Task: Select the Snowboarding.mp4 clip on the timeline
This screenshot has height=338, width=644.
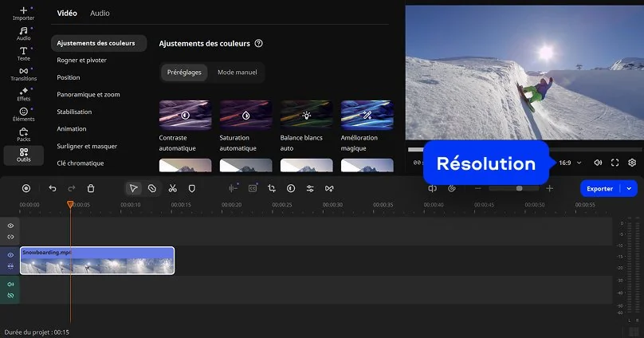Action: [x=97, y=261]
